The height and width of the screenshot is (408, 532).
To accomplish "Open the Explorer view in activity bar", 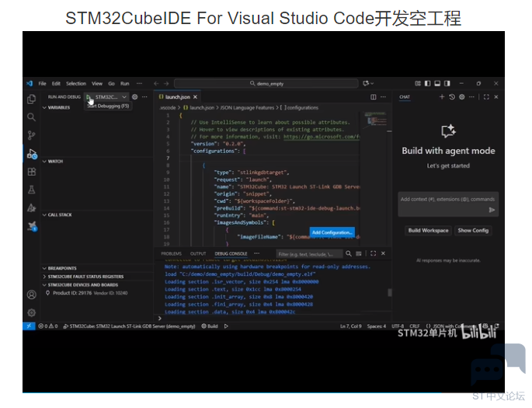I will [31, 99].
